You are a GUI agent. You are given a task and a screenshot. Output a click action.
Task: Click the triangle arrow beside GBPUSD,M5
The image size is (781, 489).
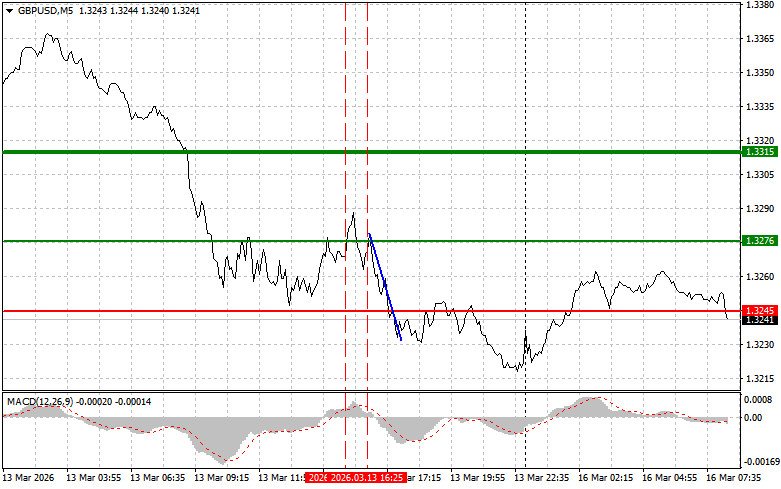10,10
